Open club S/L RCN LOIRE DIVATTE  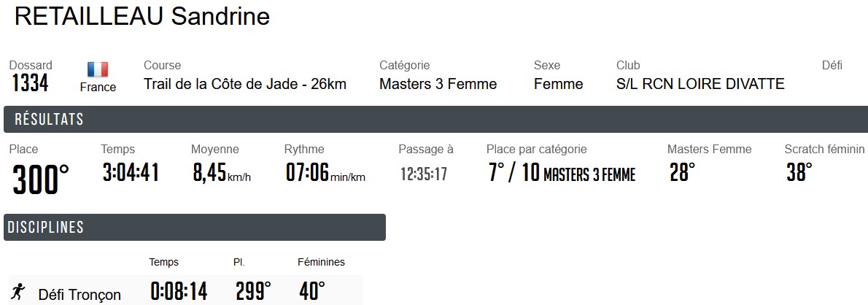[700, 84]
